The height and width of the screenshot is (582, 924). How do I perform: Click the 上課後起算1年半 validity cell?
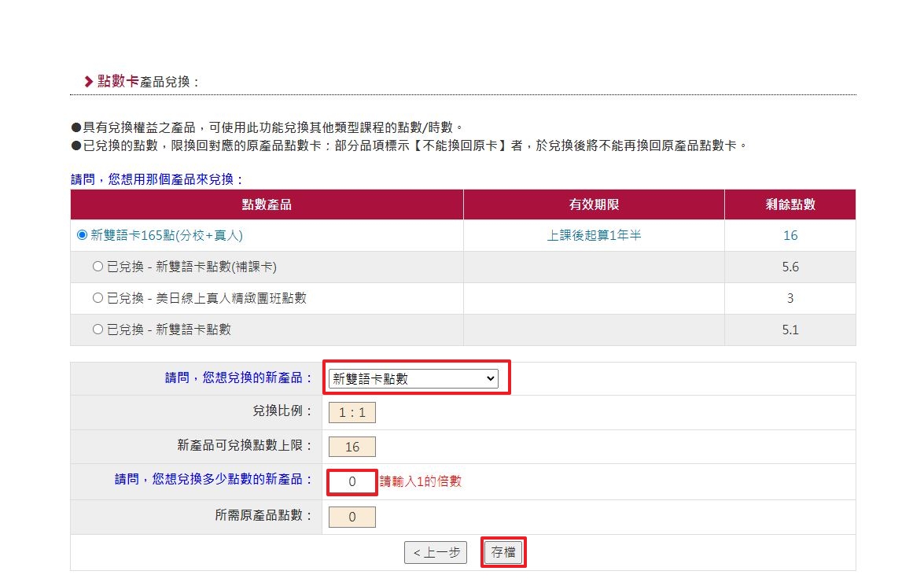pos(594,236)
